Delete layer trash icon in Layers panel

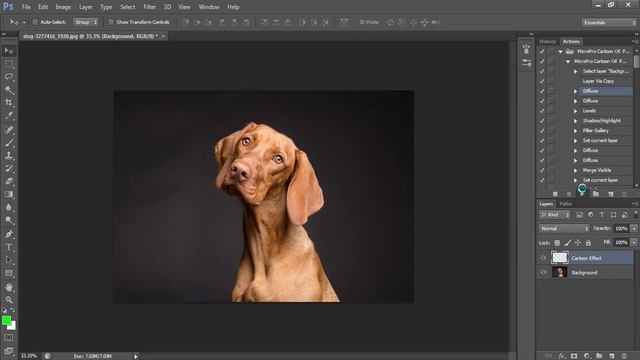pyautogui.click(x=624, y=356)
